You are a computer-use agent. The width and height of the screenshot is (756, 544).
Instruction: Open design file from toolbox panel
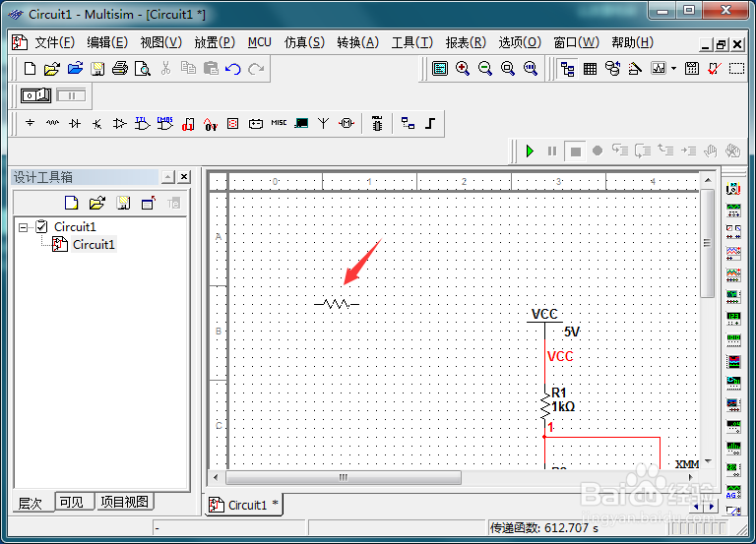click(96, 203)
